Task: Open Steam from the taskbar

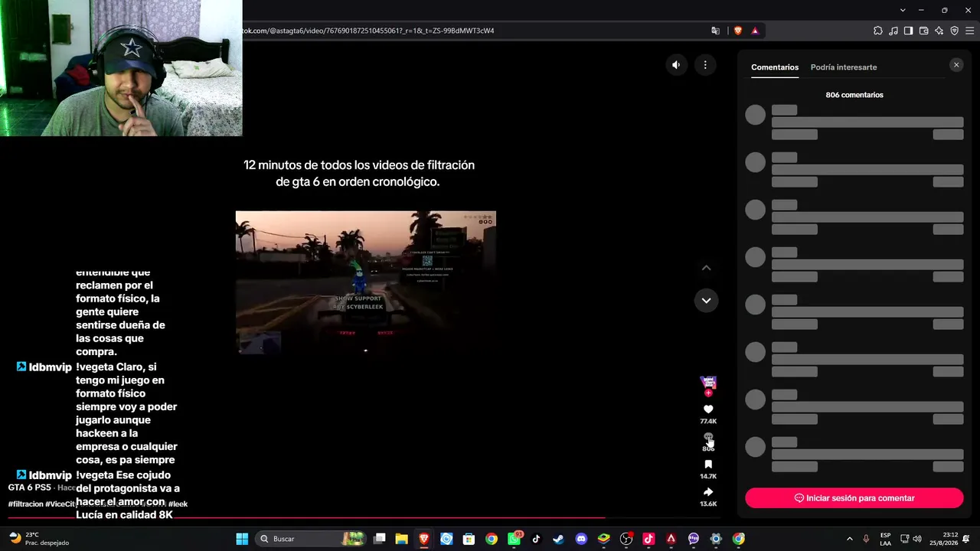Action: (558, 539)
